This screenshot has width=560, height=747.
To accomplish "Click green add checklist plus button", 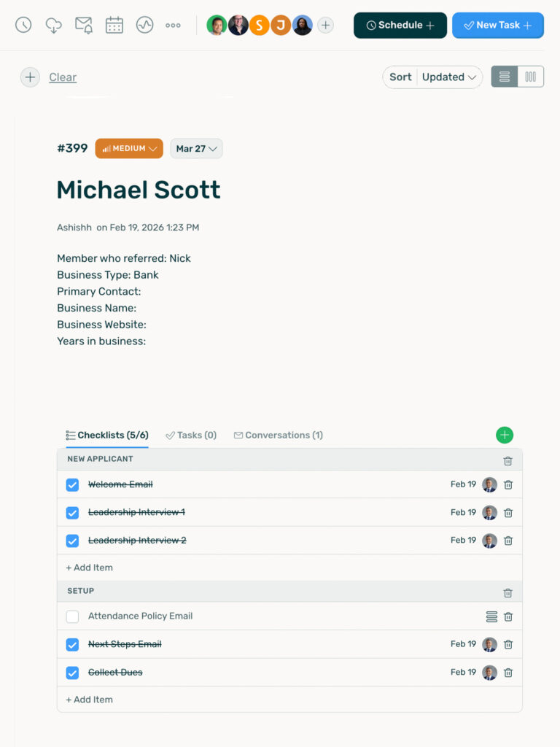I will 505,436.
